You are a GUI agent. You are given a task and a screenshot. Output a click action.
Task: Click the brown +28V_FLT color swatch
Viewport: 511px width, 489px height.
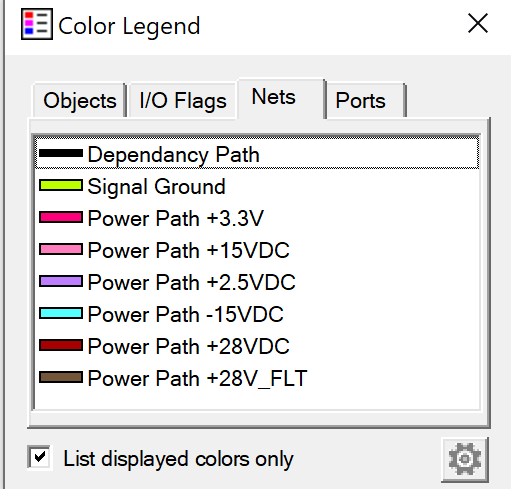click(x=61, y=377)
